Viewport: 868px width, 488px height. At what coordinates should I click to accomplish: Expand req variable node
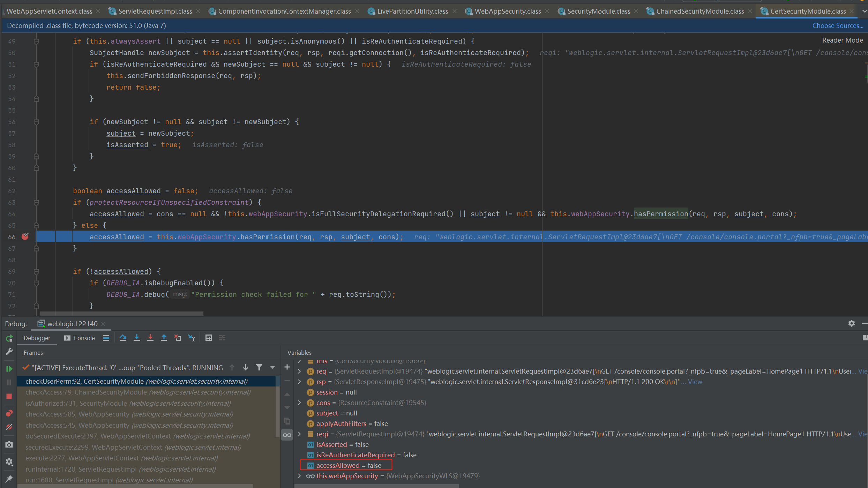299,371
